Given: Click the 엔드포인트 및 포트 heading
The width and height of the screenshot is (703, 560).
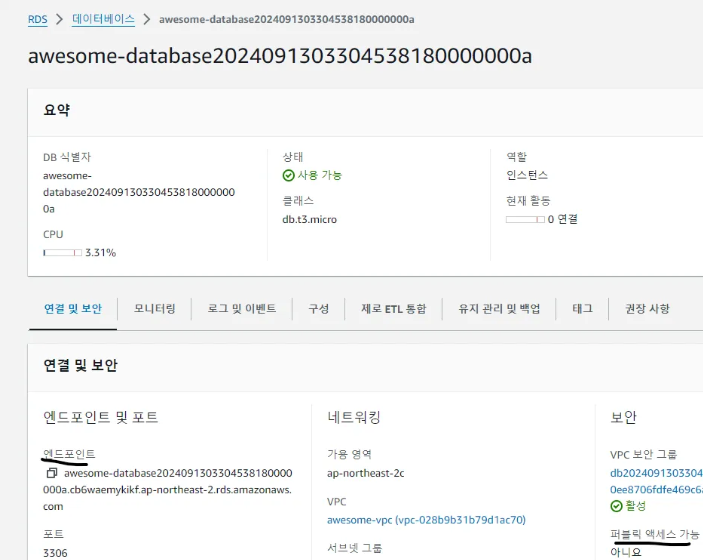Looking at the screenshot, I should pyautogui.click(x=100, y=417).
